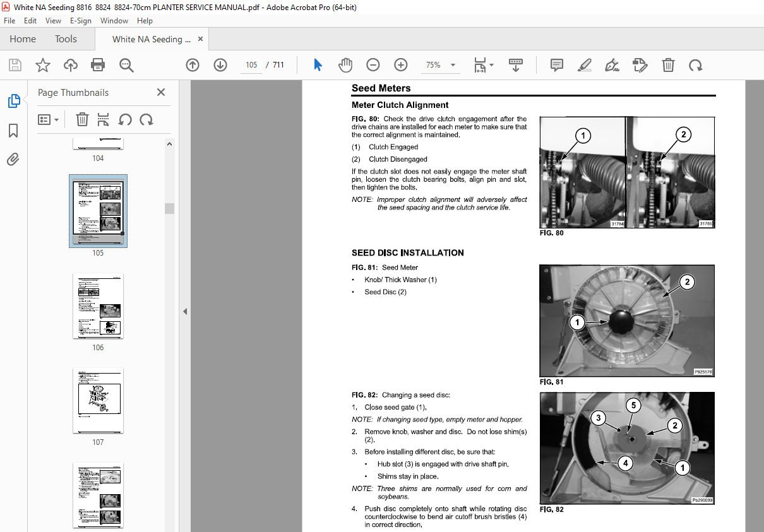Viewport: 764px width, 532px height.
Task: Zoom in with the plus icon
Action: pos(401,65)
